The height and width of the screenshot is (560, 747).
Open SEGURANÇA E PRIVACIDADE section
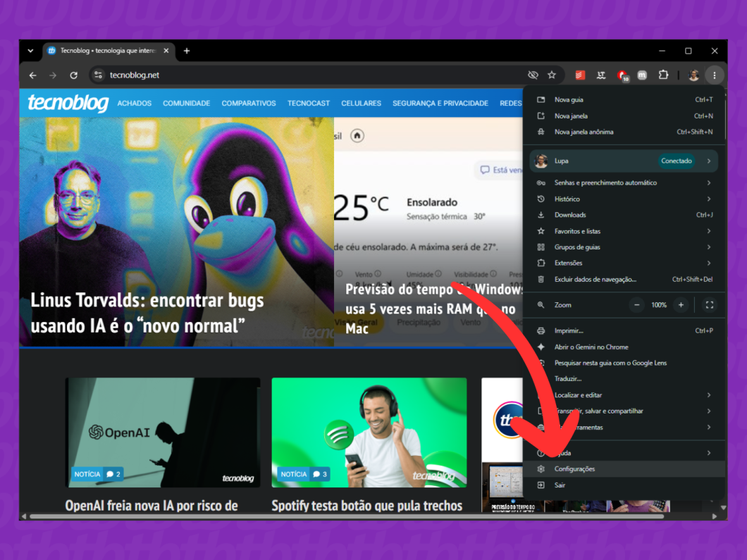(x=440, y=104)
